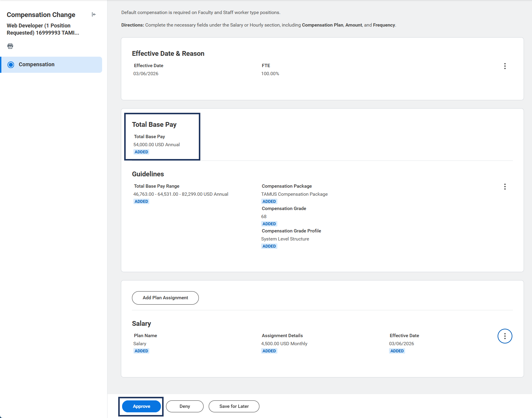Click the print icon in the sidebar
532x418 pixels.
point(10,46)
